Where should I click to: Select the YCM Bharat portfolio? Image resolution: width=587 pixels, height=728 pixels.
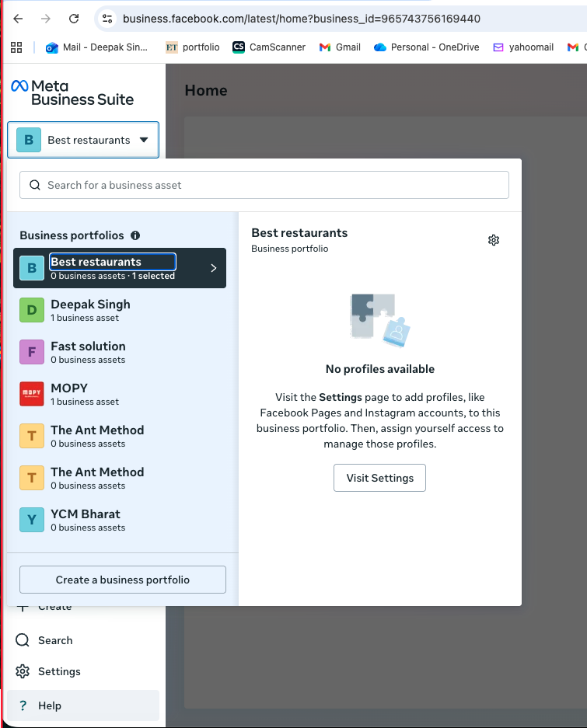[x=120, y=520]
